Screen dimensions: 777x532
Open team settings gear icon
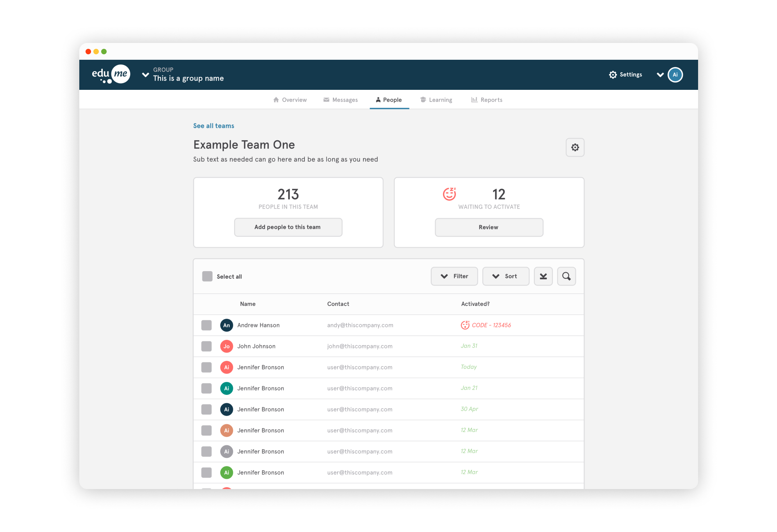(575, 147)
